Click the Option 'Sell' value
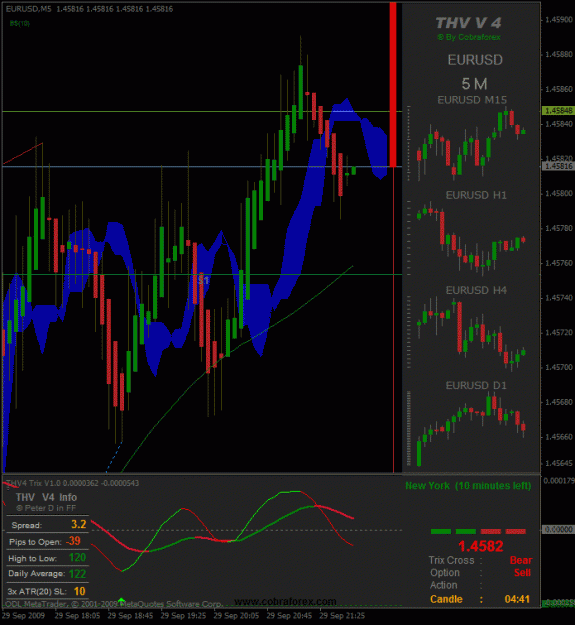This screenshot has height=625, width=575. [522, 573]
